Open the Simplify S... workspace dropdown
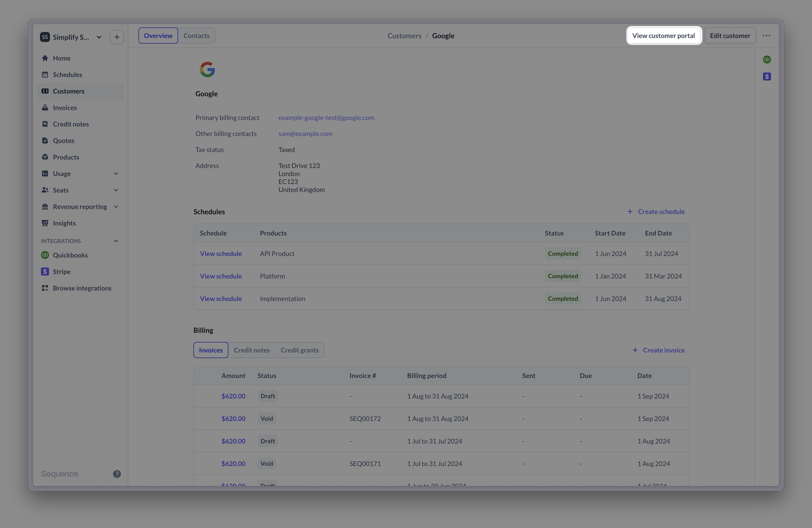Image resolution: width=812 pixels, height=528 pixels. [71, 37]
